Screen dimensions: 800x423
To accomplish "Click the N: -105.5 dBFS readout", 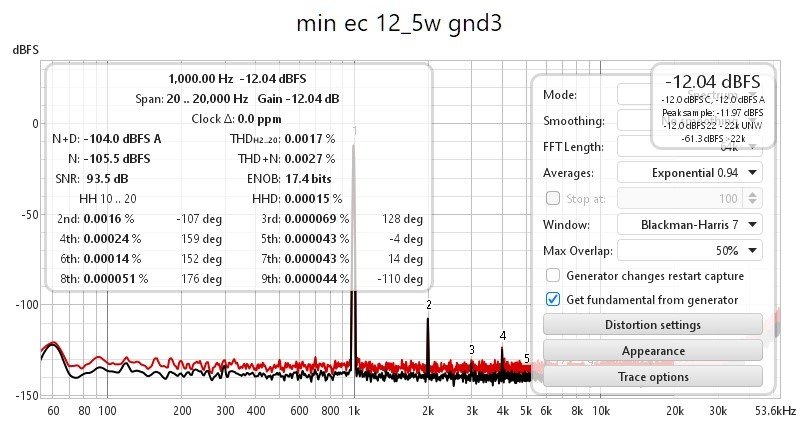I will pyautogui.click(x=109, y=159).
